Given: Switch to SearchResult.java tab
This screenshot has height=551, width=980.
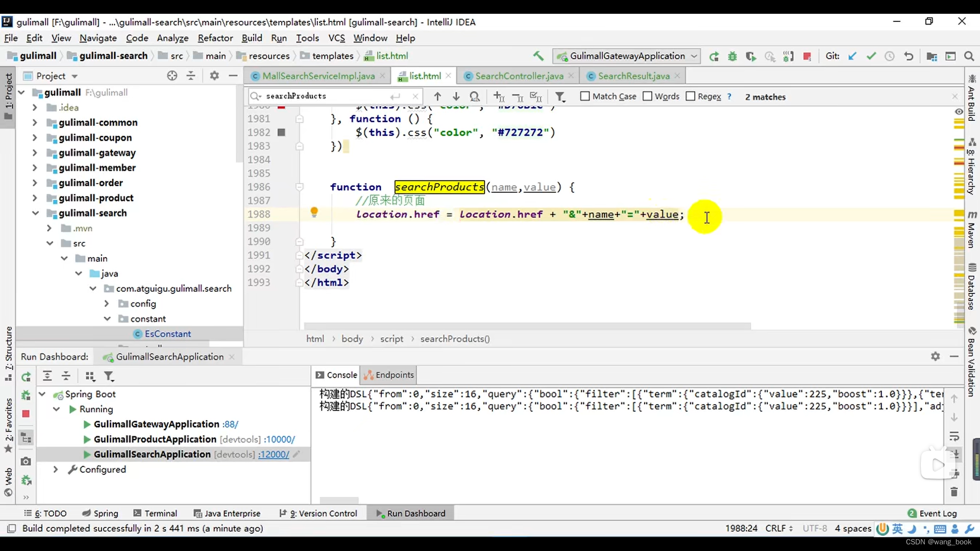Looking at the screenshot, I should [x=633, y=76].
